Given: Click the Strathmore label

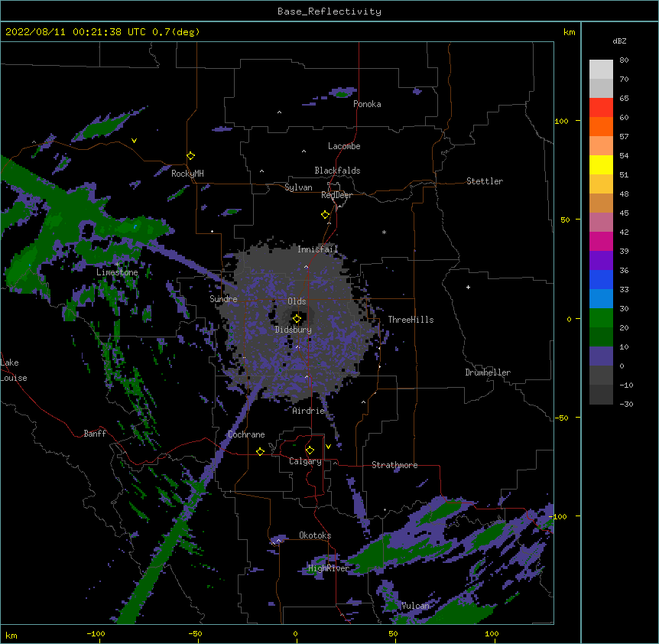Looking at the screenshot, I should coord(394,465).
